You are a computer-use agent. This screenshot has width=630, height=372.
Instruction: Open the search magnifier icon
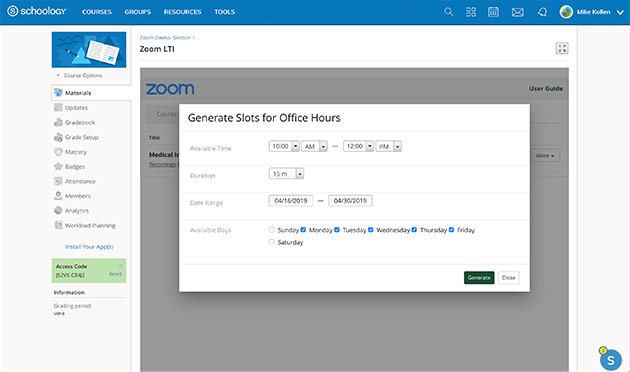[x=448, y=12]
